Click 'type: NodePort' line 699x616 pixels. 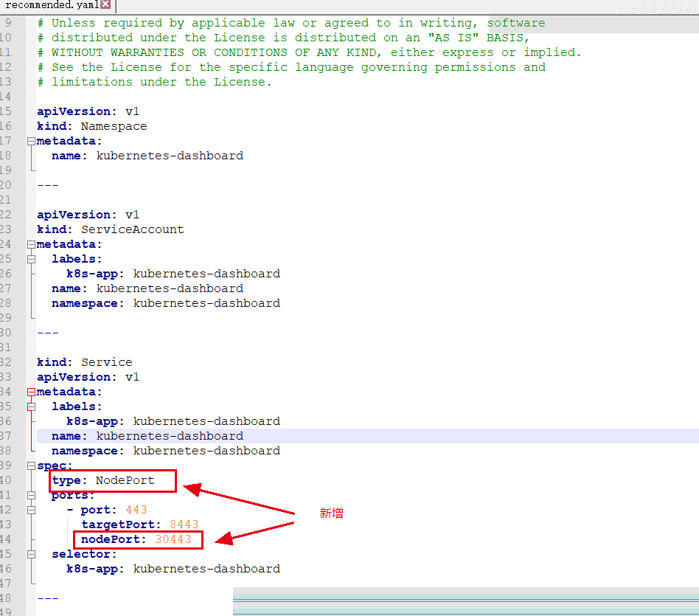103,480
